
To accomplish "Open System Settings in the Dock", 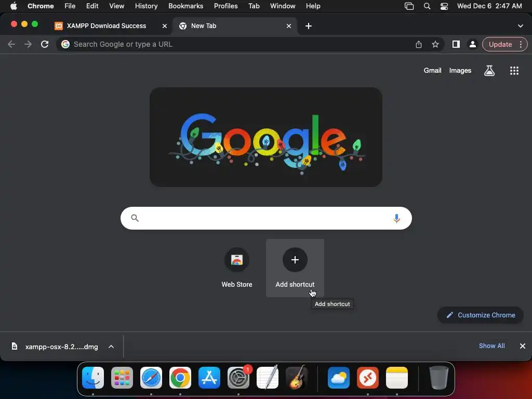I will (x=238, y=378).
